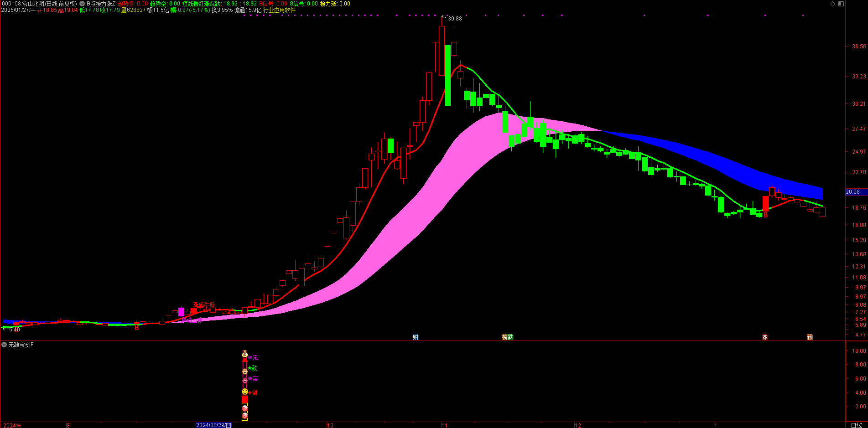The image size is (868, 428).
Task: Click the red B signal near January
Action: (x=766, y=215)
